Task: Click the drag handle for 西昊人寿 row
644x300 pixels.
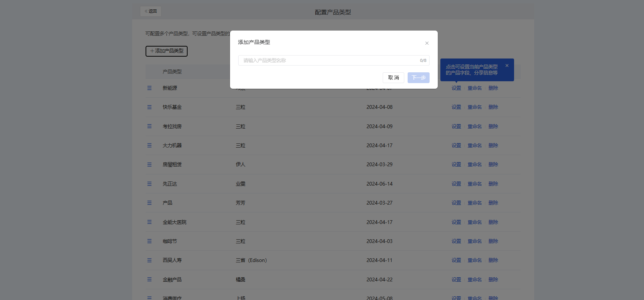Action: click(x=149, y=260)
